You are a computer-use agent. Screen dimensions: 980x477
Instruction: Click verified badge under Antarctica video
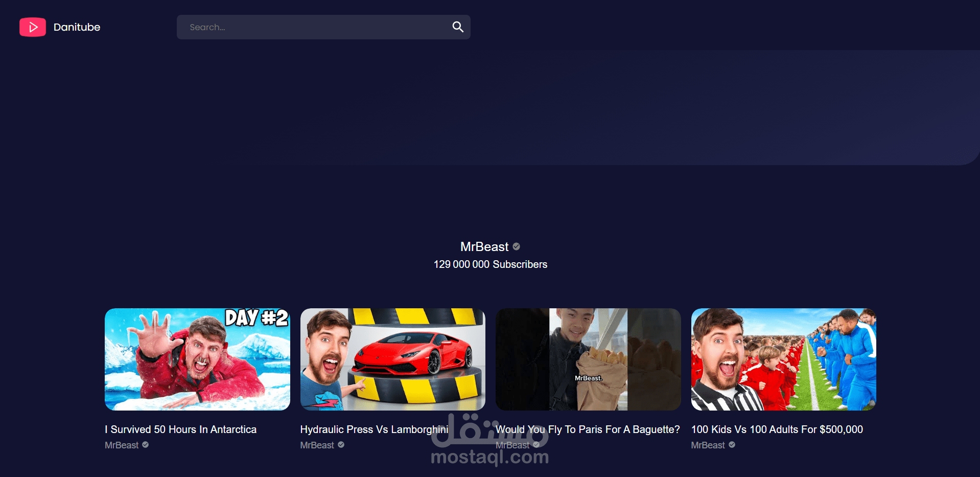[x=146, y=445]
